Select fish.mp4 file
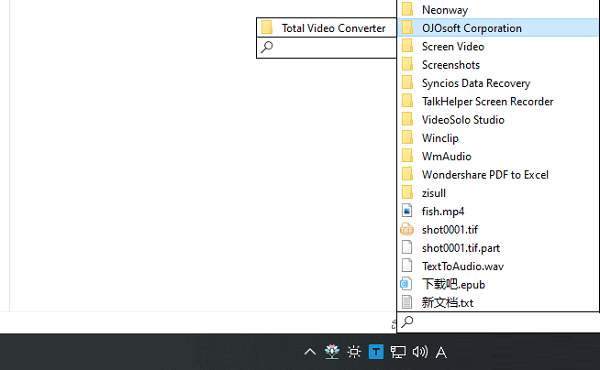 pyautogui.click(x=497, y=211)
